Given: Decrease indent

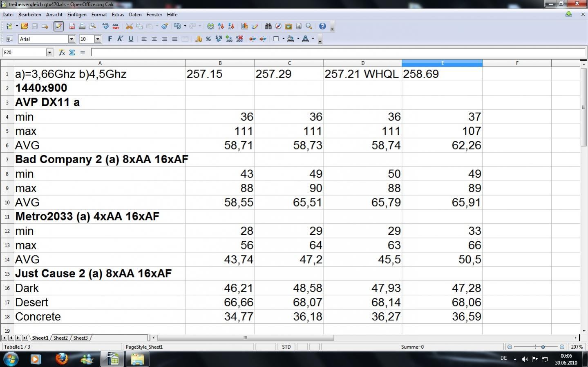Looking at the screenshot, I should click(x=253, y=39).
